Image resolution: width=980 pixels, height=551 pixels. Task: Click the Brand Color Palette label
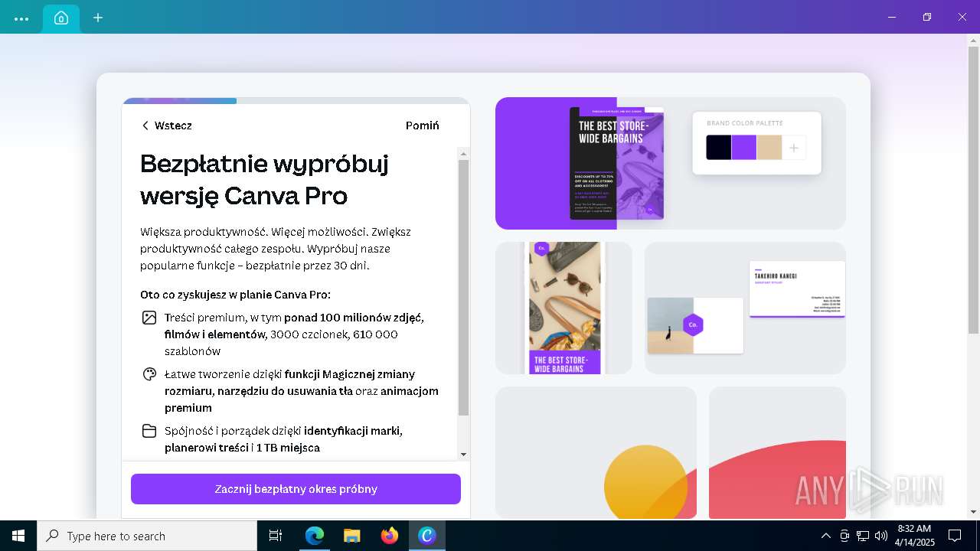click(745, 123)
